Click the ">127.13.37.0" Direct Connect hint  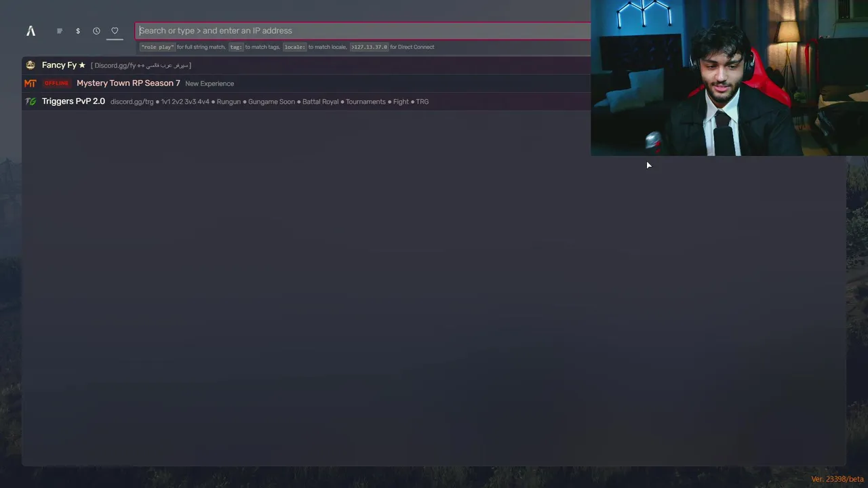point(370,47)
